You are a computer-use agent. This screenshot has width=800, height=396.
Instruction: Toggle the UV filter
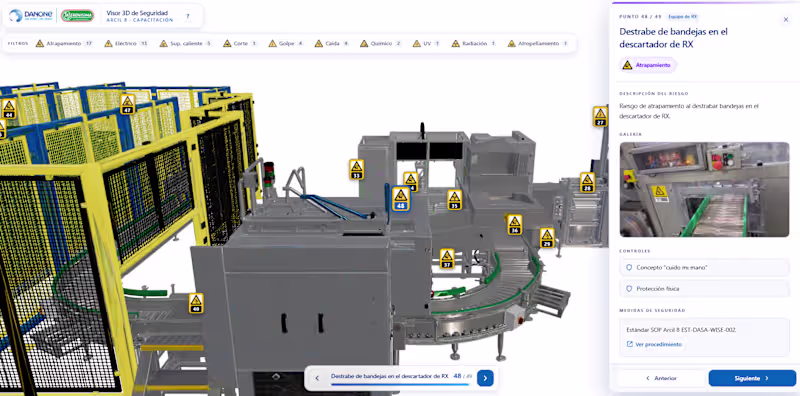[x=427, y=43]
